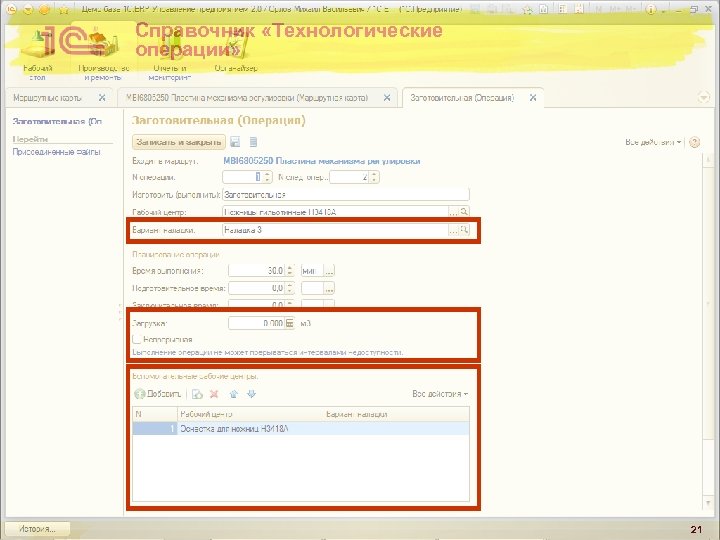Viewport: 720px width, 540px height.
Task: Edit the Подготовительное время value
Action: 257,288
